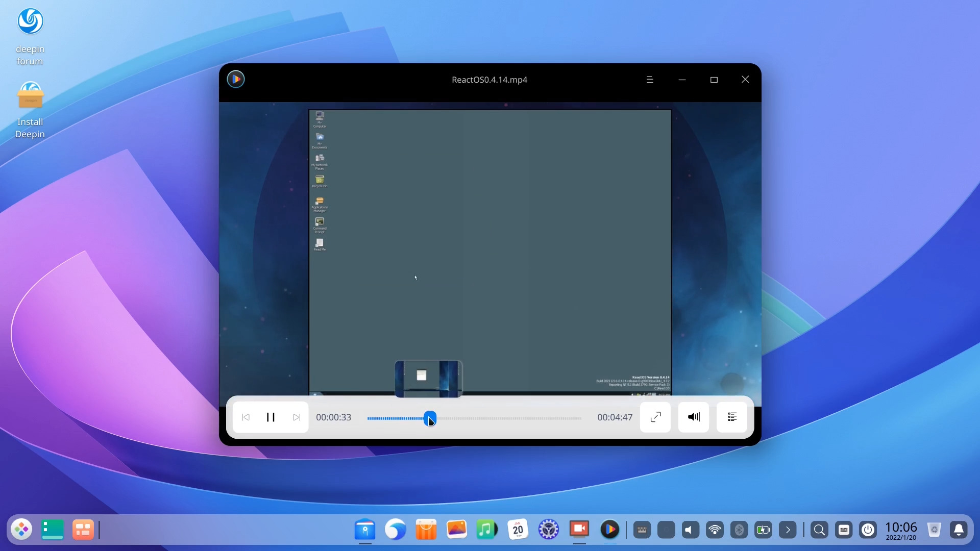980x551 pixels.
Task: Expand the tray chevron to show hidden icons
Action: pyautogui.click(x=788, y=530)
